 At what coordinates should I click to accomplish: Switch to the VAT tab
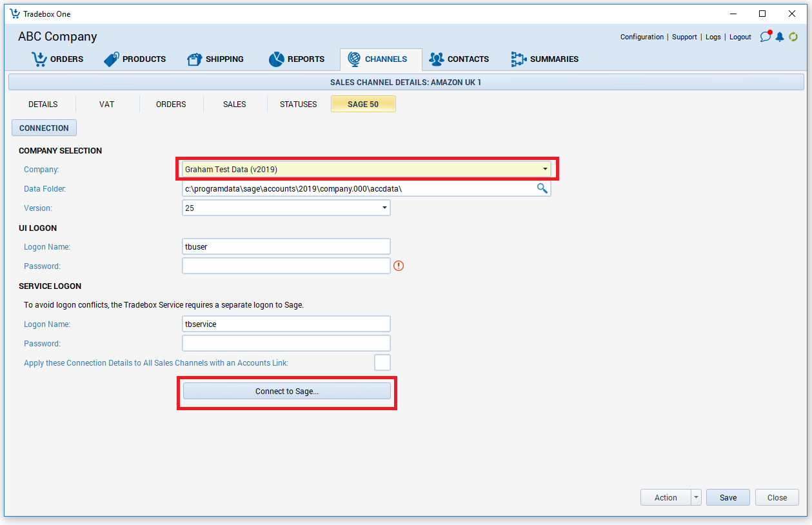coord(107,104)
